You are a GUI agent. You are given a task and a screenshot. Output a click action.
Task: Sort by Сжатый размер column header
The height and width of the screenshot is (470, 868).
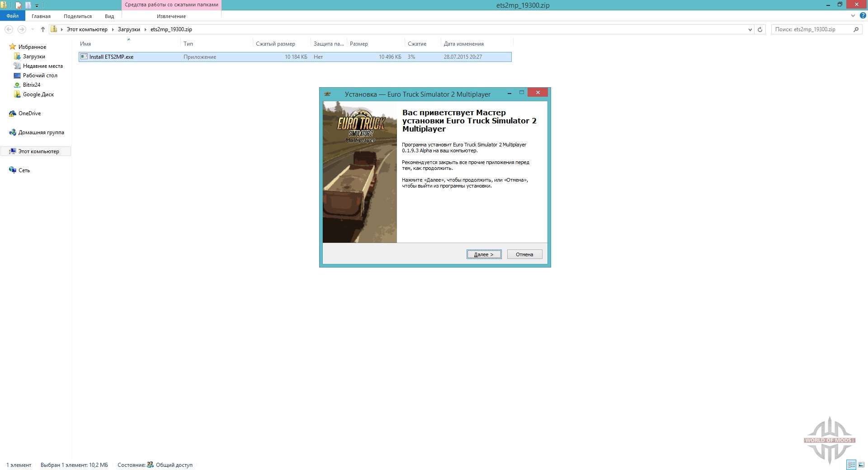click(282, 44)
